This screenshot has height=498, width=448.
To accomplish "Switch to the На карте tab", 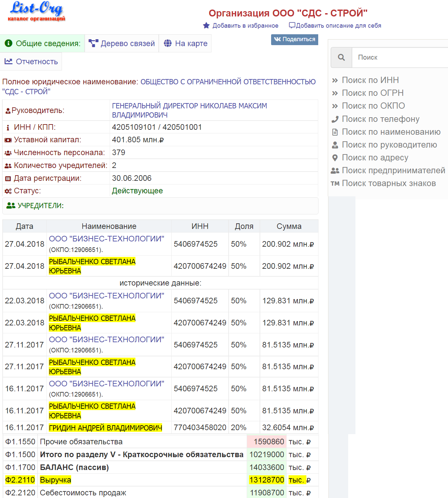I will coord(185,43).
